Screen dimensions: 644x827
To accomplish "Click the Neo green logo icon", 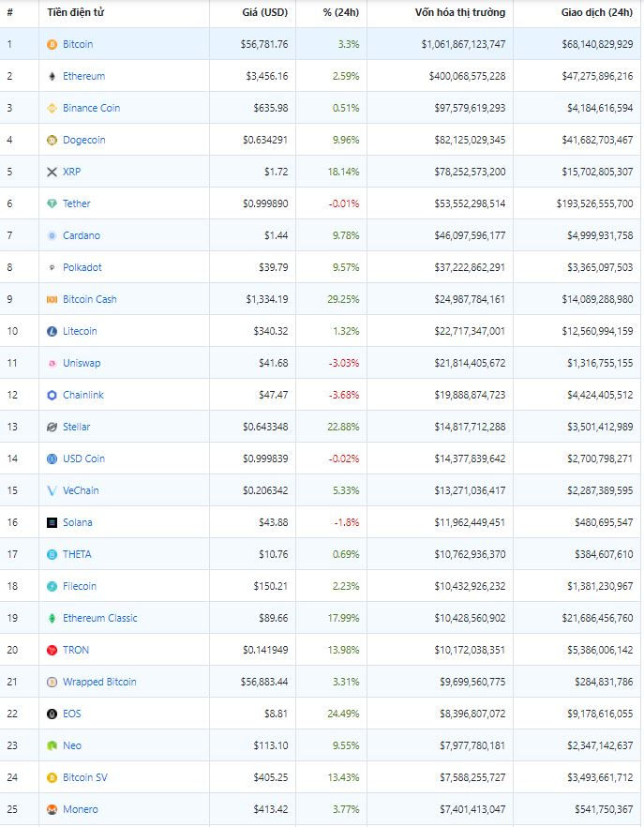I will pyautogui.click(x=52, y=745).
